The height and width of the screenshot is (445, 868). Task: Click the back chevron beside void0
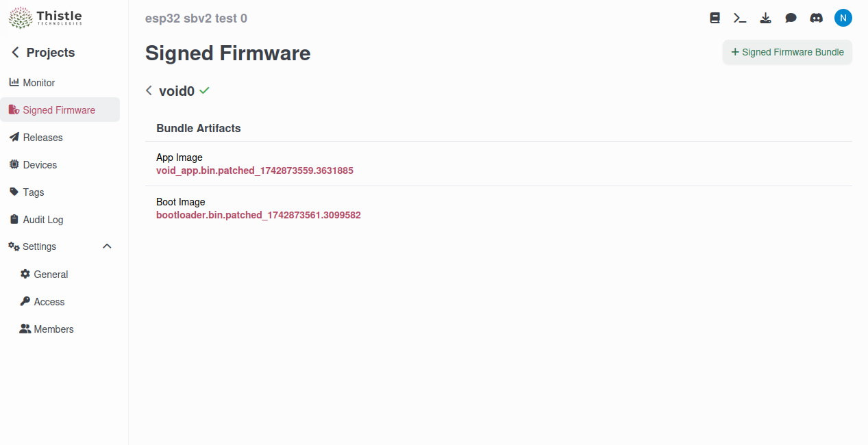(149, 90)
